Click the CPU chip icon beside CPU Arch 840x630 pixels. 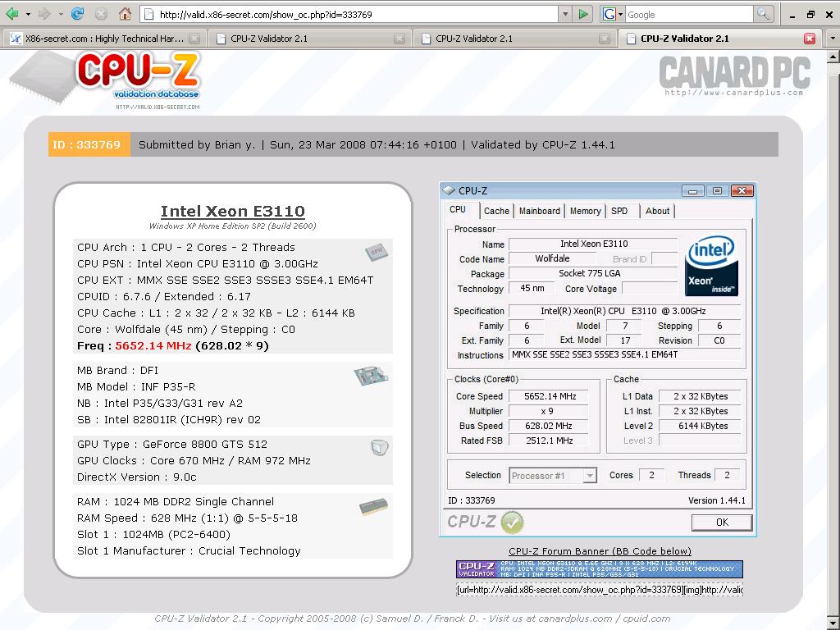(x=376, y=252)
